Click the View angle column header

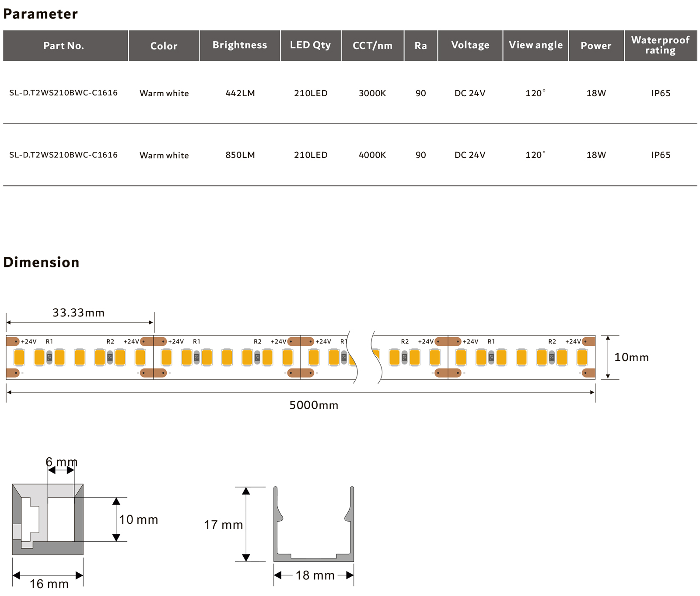(535, 45)
